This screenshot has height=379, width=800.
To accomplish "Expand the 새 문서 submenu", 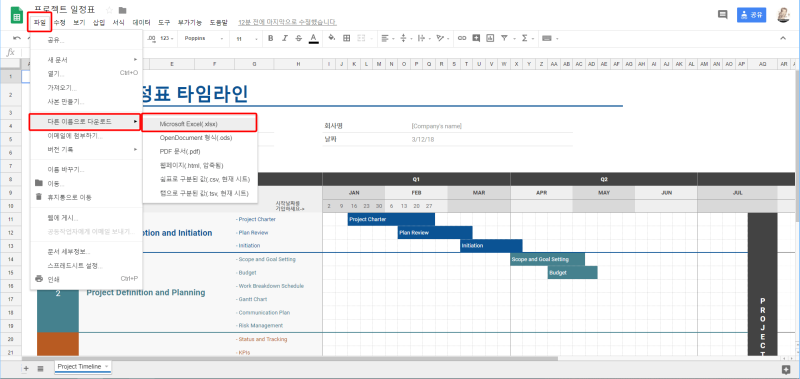I will [x=86, y=60].
